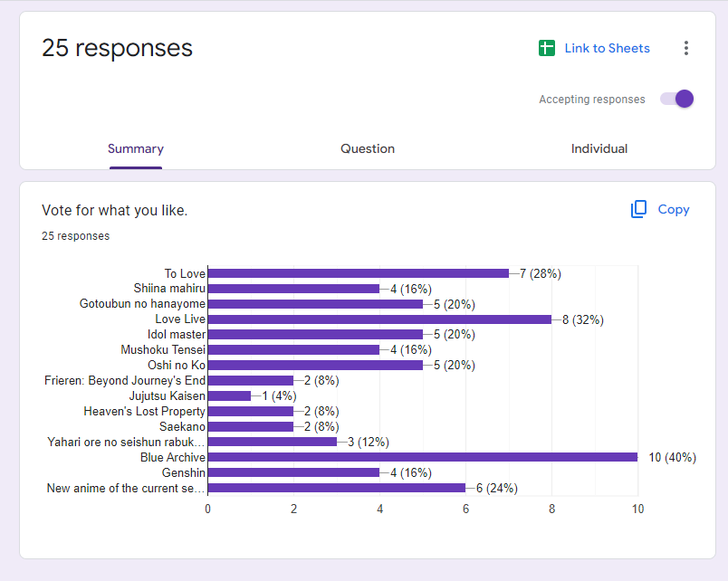The height and width of the screenshot is (581, 728).
Task: Click the '10 (40%)' value label
Action: pos(672,458)
